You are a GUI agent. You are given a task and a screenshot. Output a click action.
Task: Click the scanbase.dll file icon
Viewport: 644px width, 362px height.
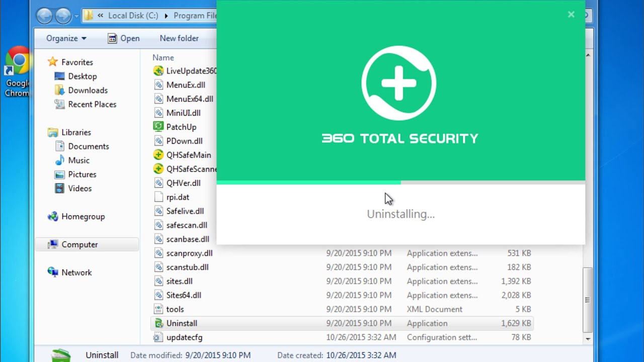coord(158,239)
